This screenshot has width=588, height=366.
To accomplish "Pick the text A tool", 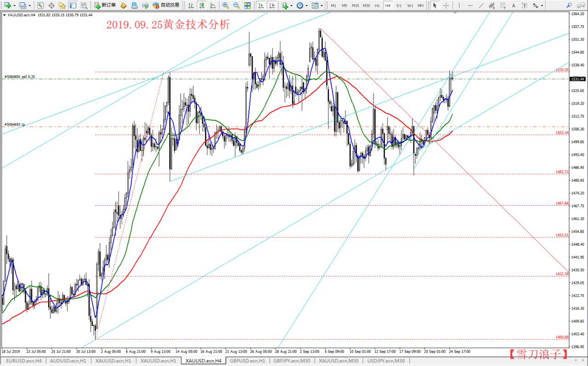I will [513, 6].
